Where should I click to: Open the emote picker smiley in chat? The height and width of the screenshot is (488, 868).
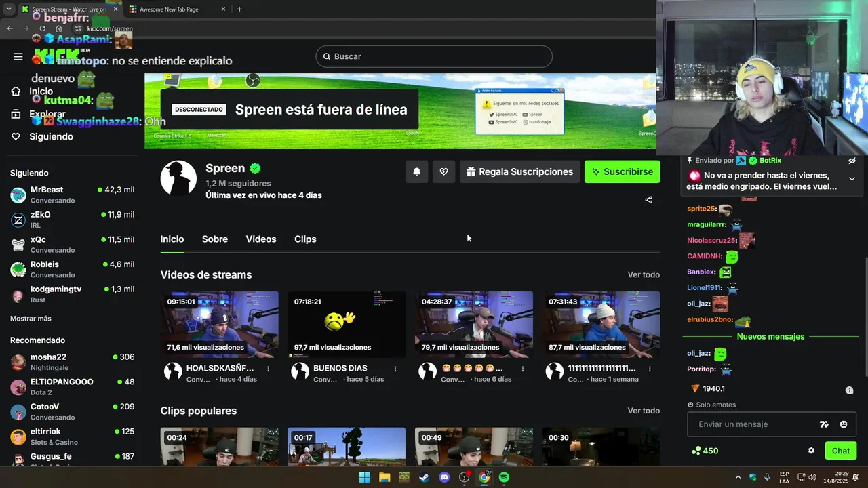[844, 424]
